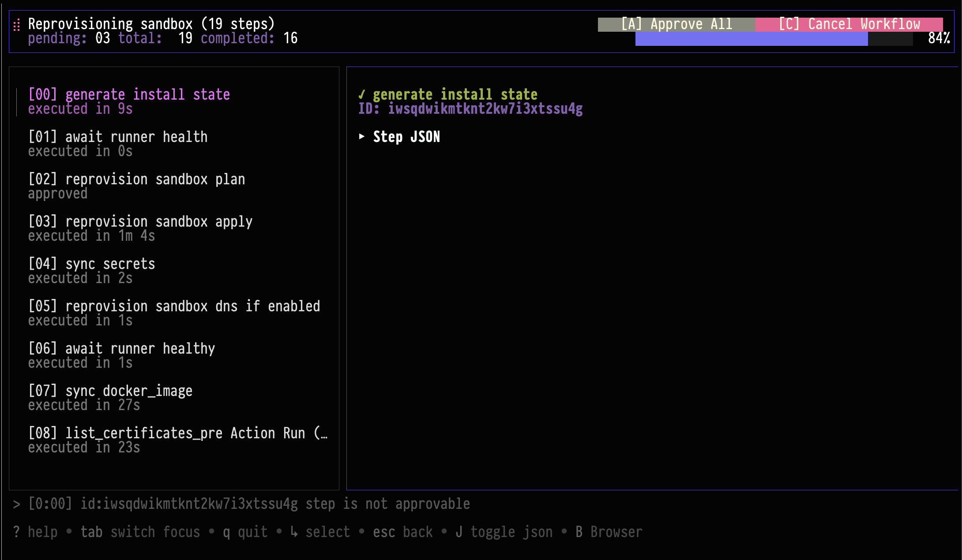Image resolution: width=962 pixels, height=560 pixels.
Task: Choose the step 04 sync secrets entry
Action: pyautogui.click(x=91, y=264)
